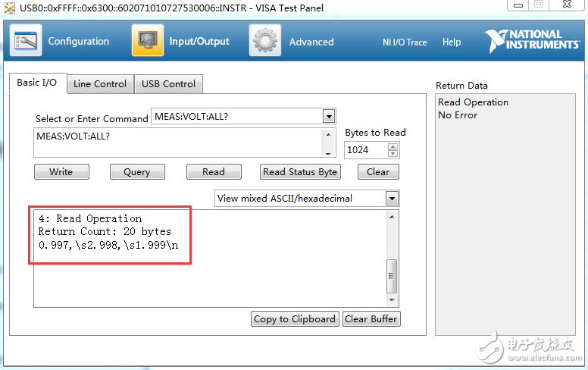This screenshot has width=588, height=370.
Task: Open the Configuration label in toolbar
Action: click(x=78, y=41)
